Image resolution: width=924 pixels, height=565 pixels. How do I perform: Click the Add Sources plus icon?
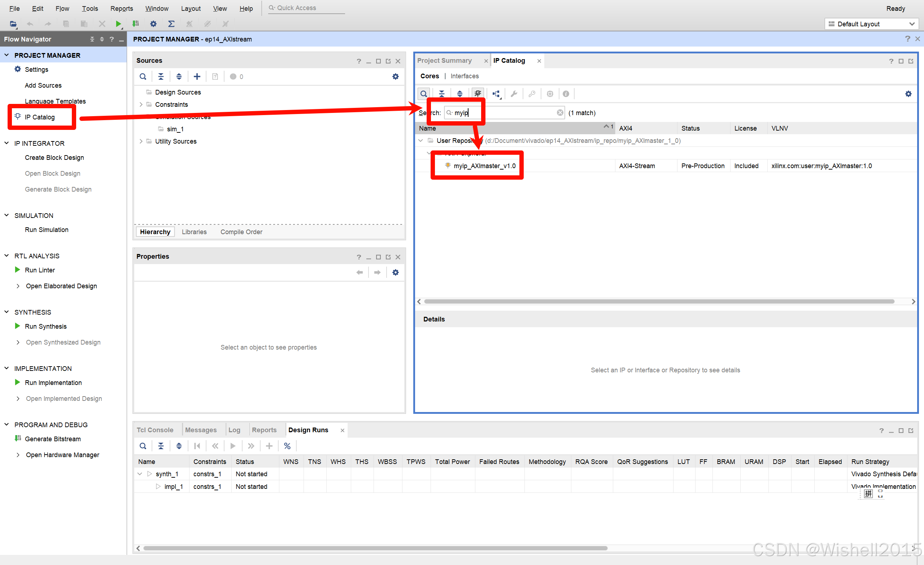(197, 76)
